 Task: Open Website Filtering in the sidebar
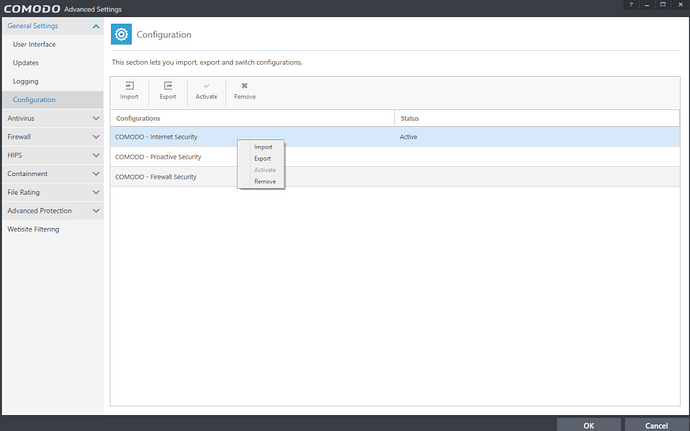click(x=33, y=229)
